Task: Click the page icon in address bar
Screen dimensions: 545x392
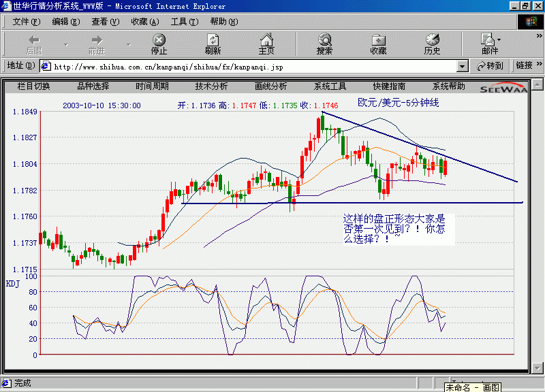Action: (46, 66)
